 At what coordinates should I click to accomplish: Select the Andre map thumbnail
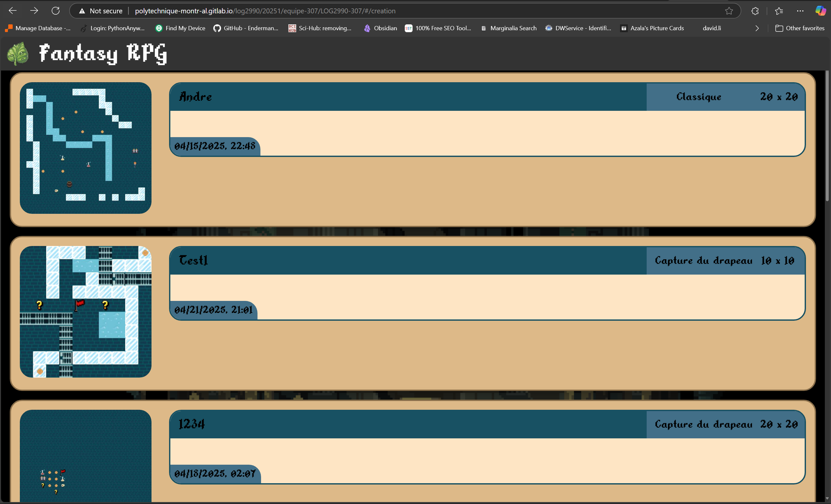point(85,148)
